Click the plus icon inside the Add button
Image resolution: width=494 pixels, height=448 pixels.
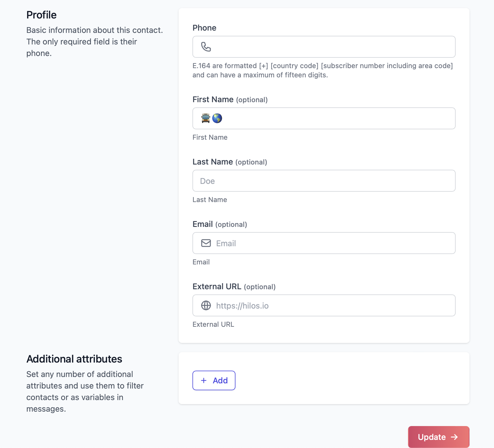204,380
